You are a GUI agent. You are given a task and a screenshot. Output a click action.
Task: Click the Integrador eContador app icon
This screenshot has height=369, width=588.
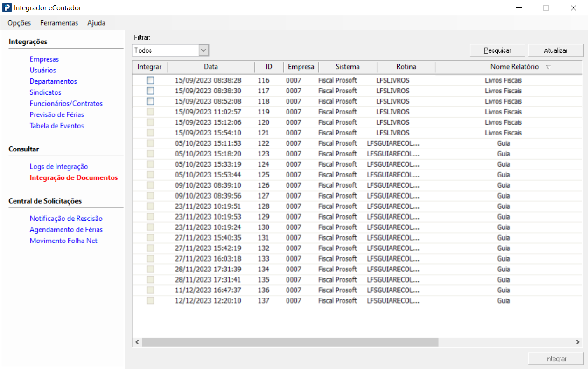click(x=7, y=8)
